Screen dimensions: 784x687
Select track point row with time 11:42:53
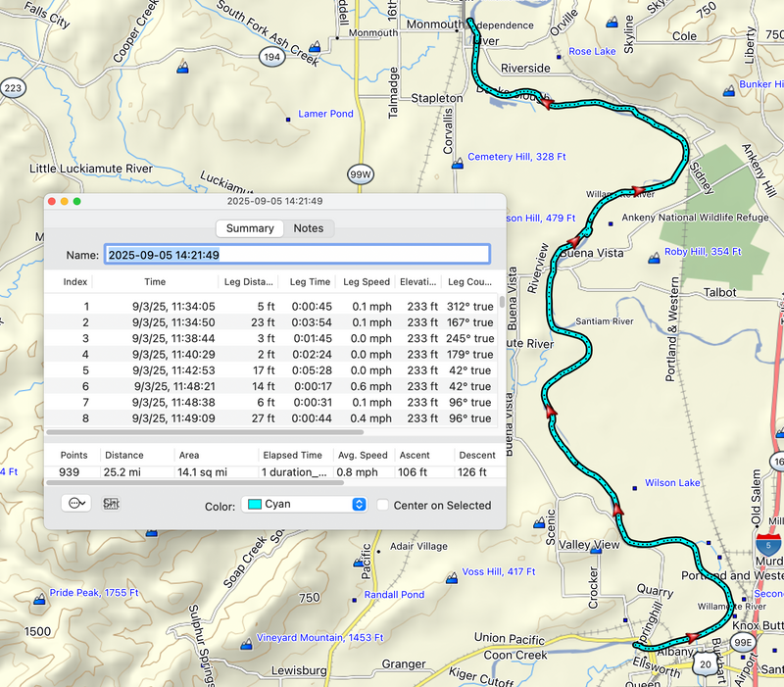tap(271, 370)
